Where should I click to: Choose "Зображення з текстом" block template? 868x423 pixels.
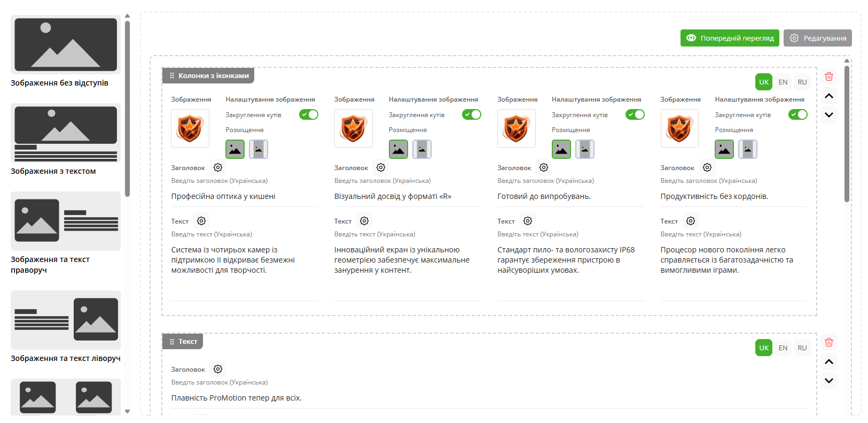pyautogui.click(x=66, y=139)
